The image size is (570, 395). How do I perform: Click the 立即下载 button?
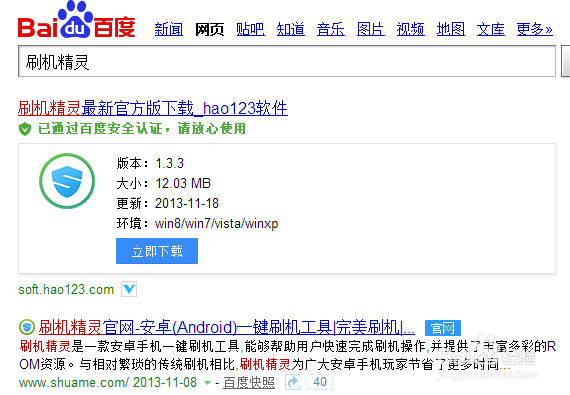pos(157,251)
